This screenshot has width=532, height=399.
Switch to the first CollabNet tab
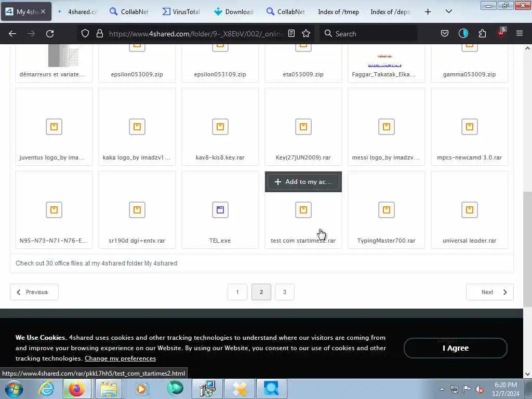pyautogui.click(x=129, y=12)
